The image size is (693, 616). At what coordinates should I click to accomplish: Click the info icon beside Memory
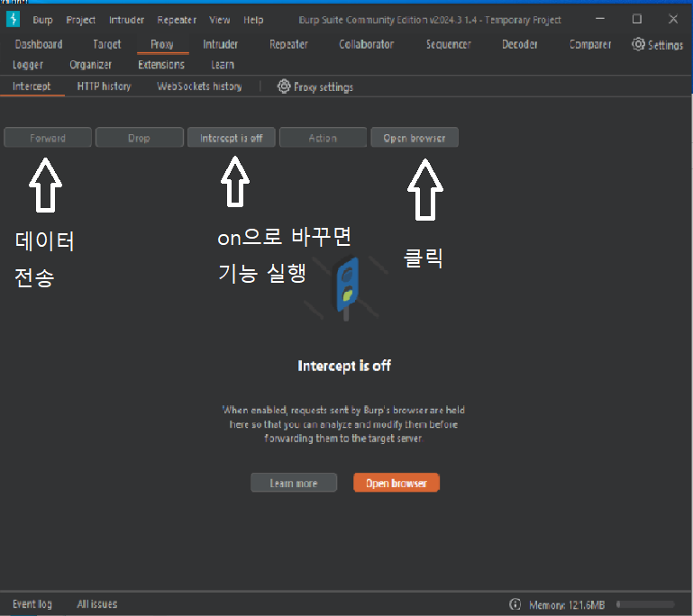(x=515, y=604)
